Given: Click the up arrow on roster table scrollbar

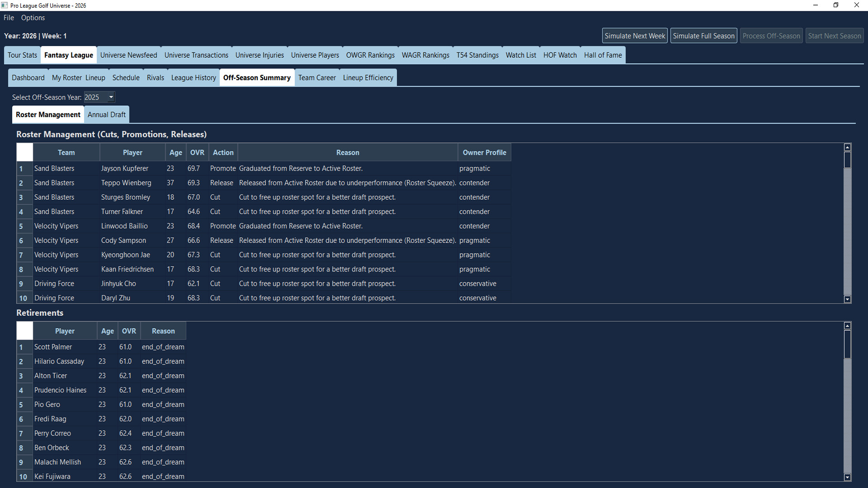Looking at the screenshot, I should (847, 146).
